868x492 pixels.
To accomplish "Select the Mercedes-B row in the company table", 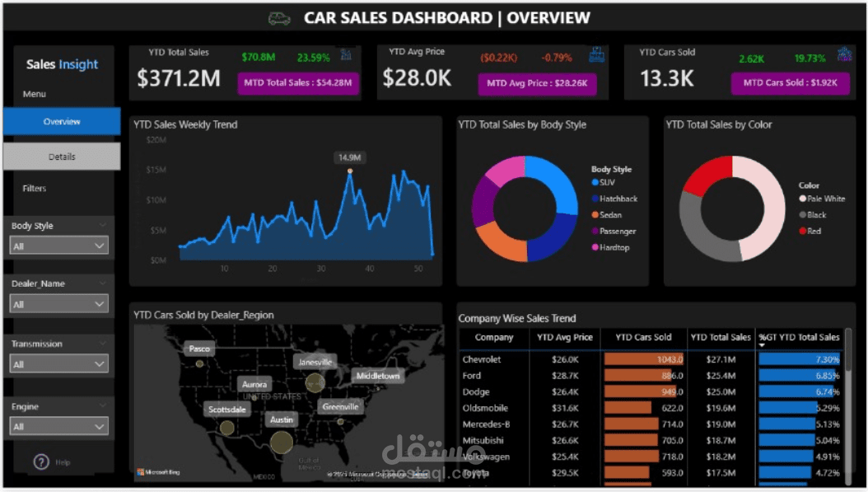I will pos(651,424).
